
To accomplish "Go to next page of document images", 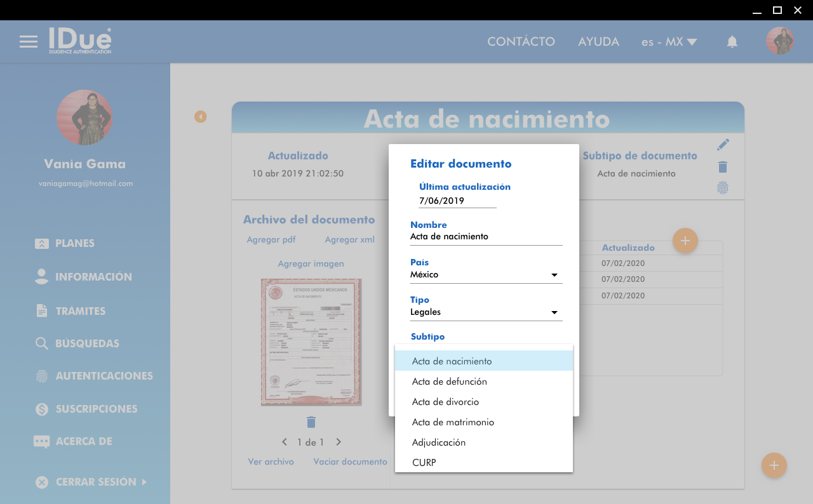I will click(339, 442).
